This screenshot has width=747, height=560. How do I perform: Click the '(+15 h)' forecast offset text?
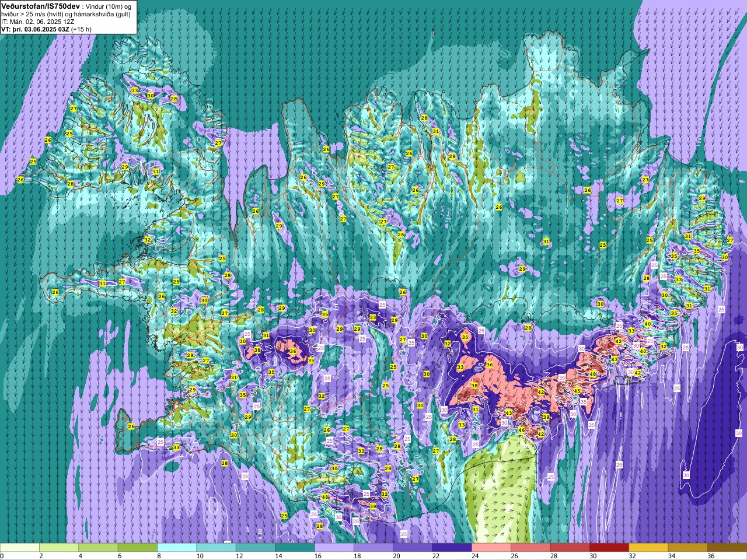(81, 29)
